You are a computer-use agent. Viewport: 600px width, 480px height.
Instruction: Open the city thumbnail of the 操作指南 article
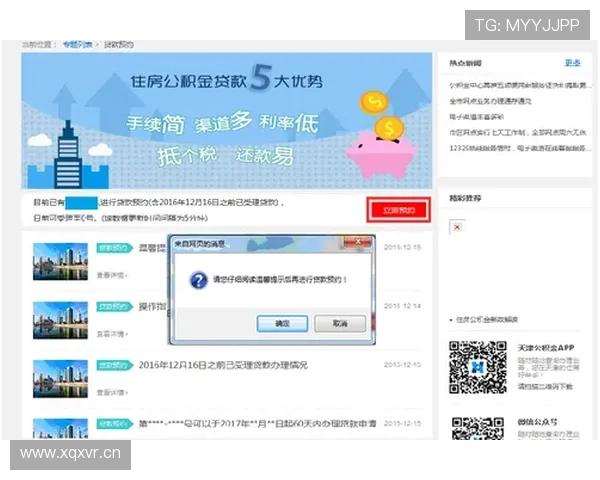[60, 320]
